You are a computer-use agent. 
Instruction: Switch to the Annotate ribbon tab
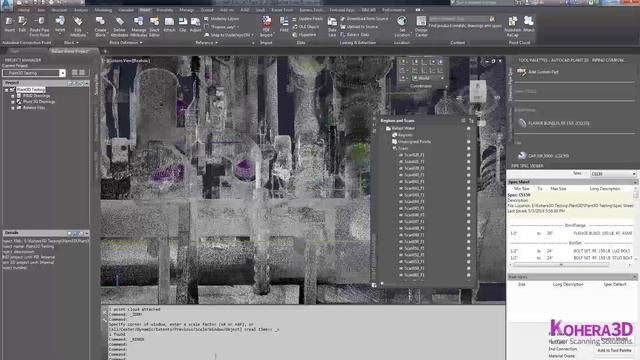164,10
